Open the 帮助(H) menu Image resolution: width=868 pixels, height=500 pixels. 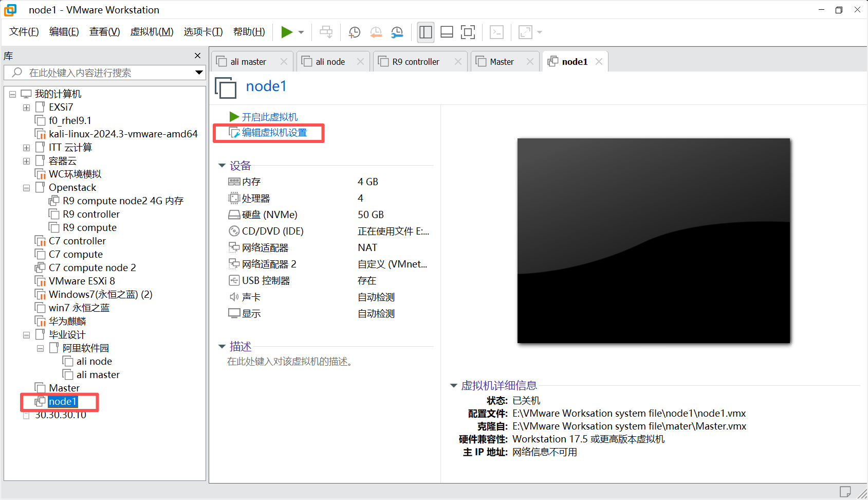point(249,32)
